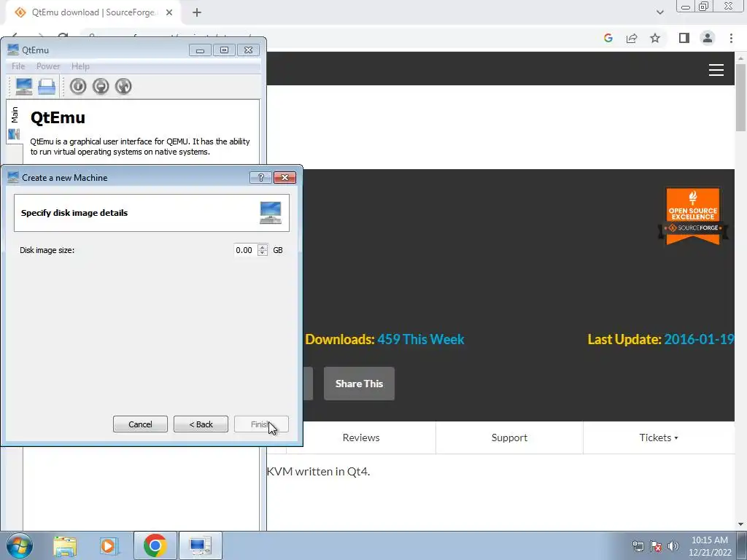Click the QtEmu taskbar icon
The height and width of the screenshot is (560, 747).
coord(200,545)
